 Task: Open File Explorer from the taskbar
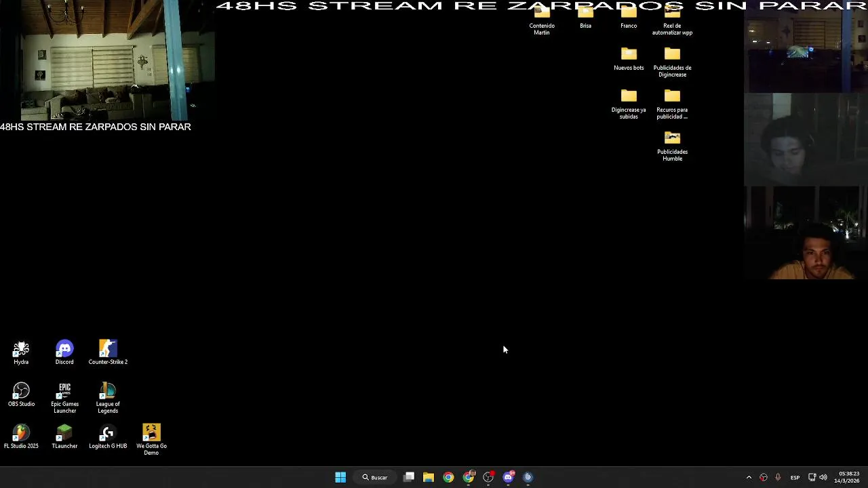click(429, 477)
